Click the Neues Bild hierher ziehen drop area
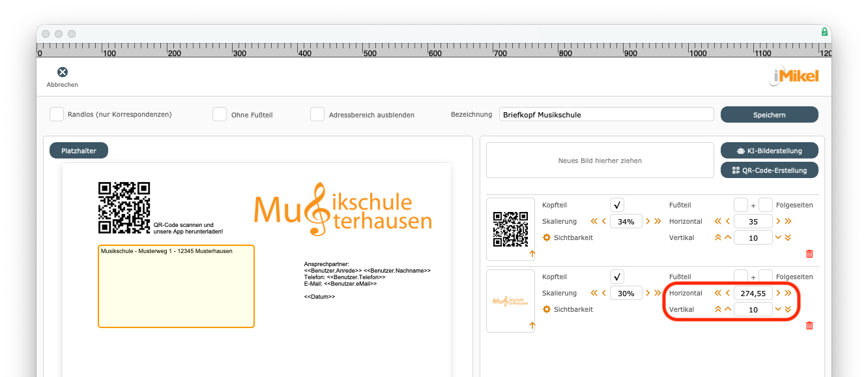Screen dimensions: 868x377 (x=600, y=160)
